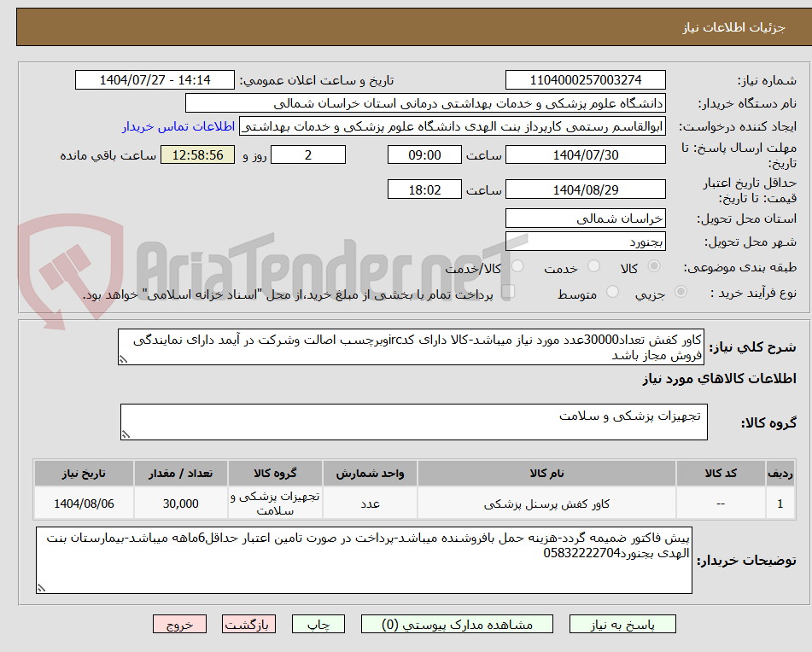Grab resize handle of توضیحات خریدار textarea
This screenshot has height=652, width=812.
coord(42,588)
